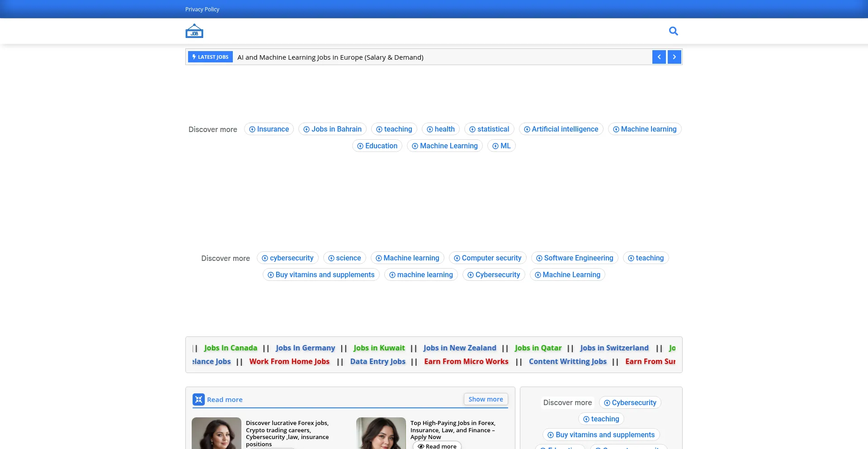Advance the Latest Jobs carousel forward
Viewport: 868px width, 449px height.
pos(674,57)
